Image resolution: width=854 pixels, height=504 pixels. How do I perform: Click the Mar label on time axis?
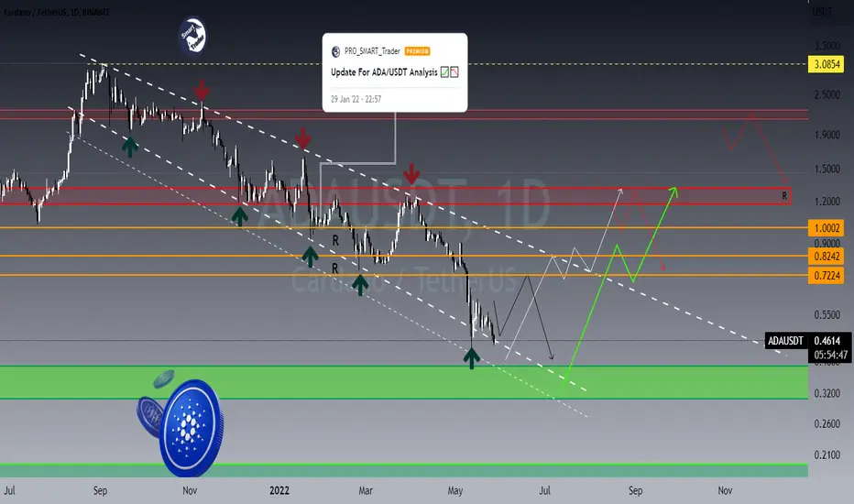(366, 491)
